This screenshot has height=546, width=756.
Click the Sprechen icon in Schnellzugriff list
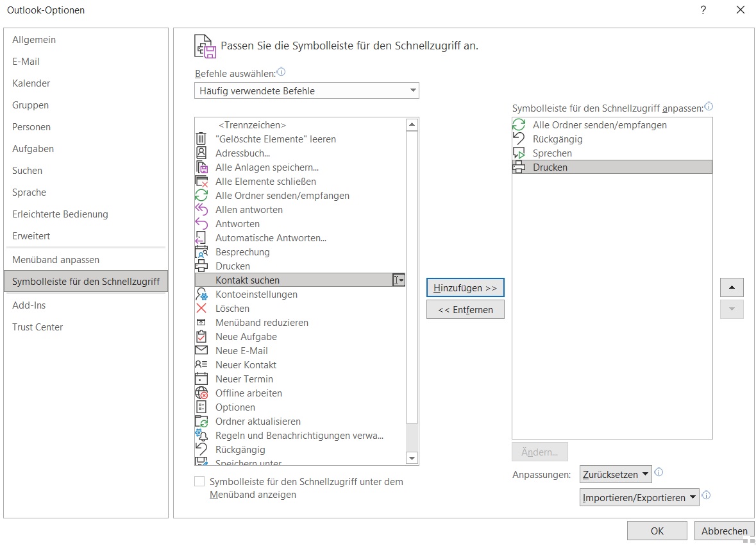click(518, 153)
